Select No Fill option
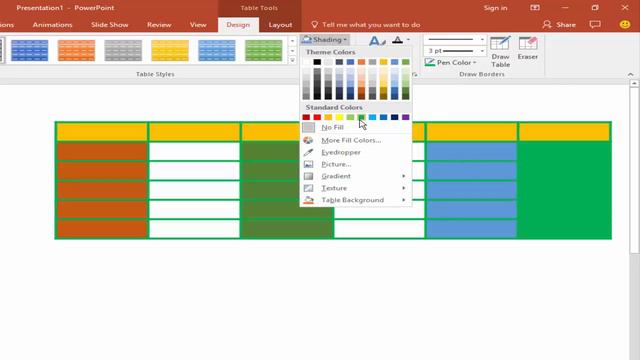Image resolution: width=640 pixels, height=360 pixels. click(x=332, y=127)
